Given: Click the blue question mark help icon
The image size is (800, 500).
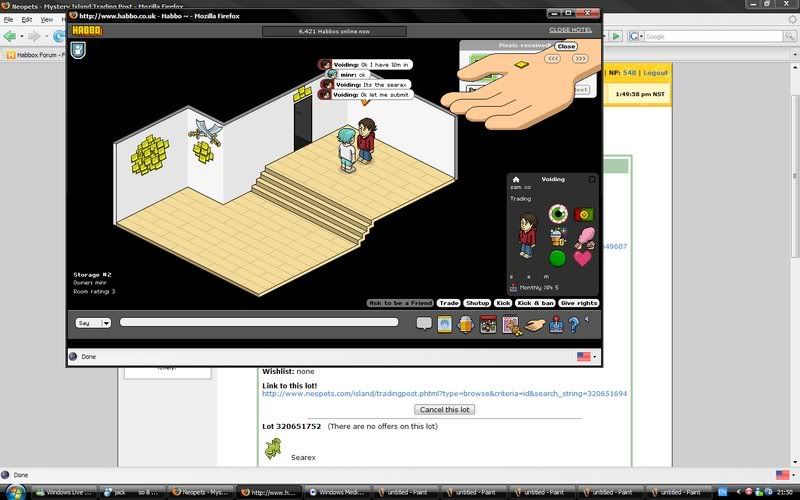Looking at the screenshot, I should click(573, 324).
